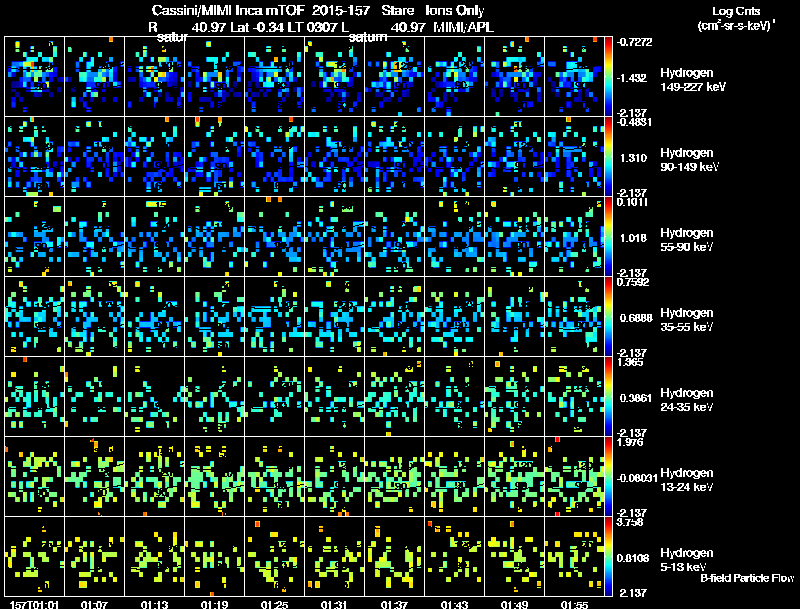Click the 0.3861 color scale value
The image size is (800, 609).
tap(636, 398)
